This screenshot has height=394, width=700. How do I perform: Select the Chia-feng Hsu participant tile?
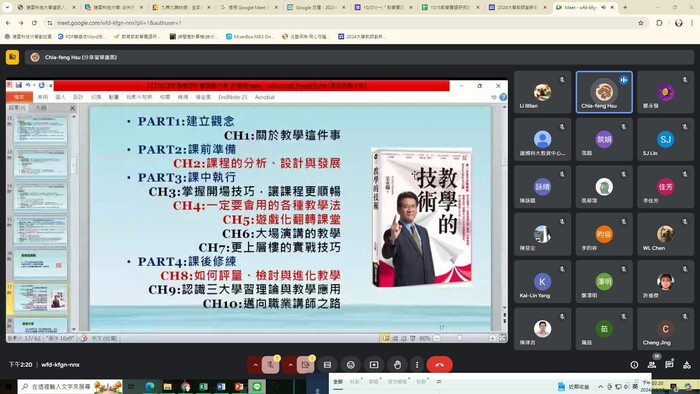click(x=604, y=92)
